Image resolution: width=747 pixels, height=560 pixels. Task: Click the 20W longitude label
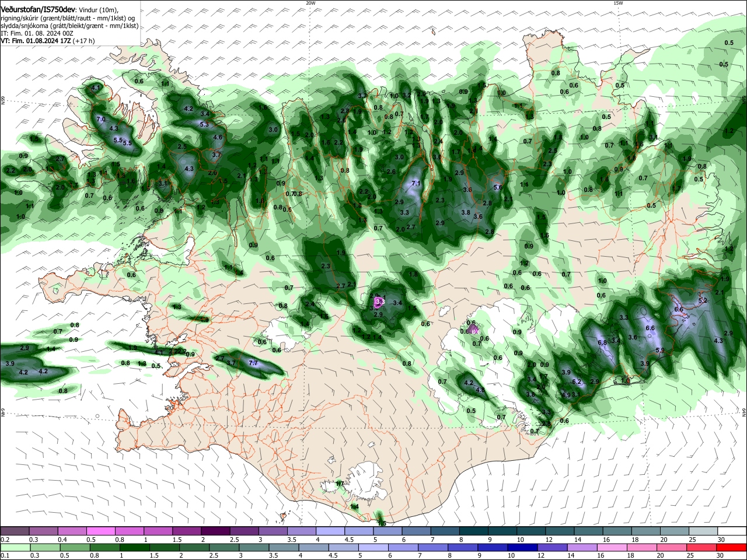click(x=310, y=3)
